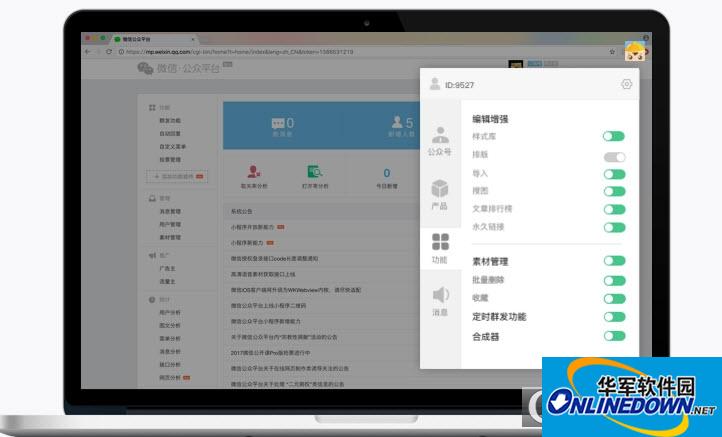The width and height of the screenshot is (722, 437).
Task: Click the extension avatar icon in browser toolbar
Action: pyautogui.click(x=635, y=50)
